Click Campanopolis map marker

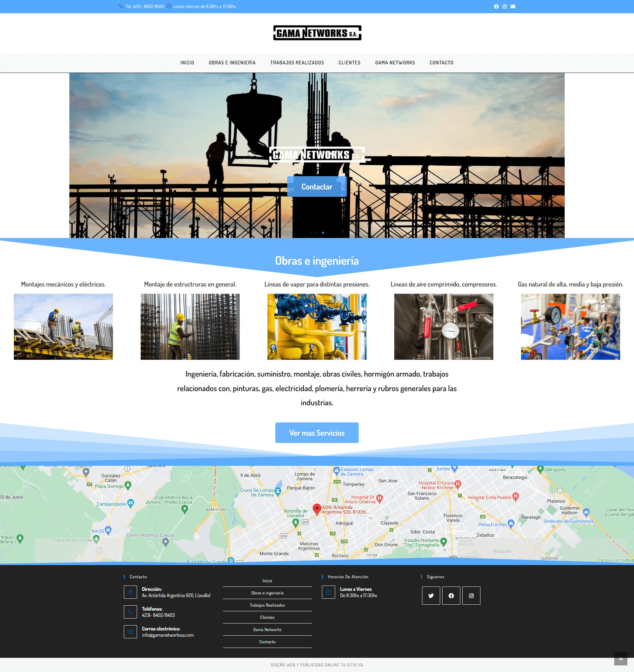[x=130, y=503]
